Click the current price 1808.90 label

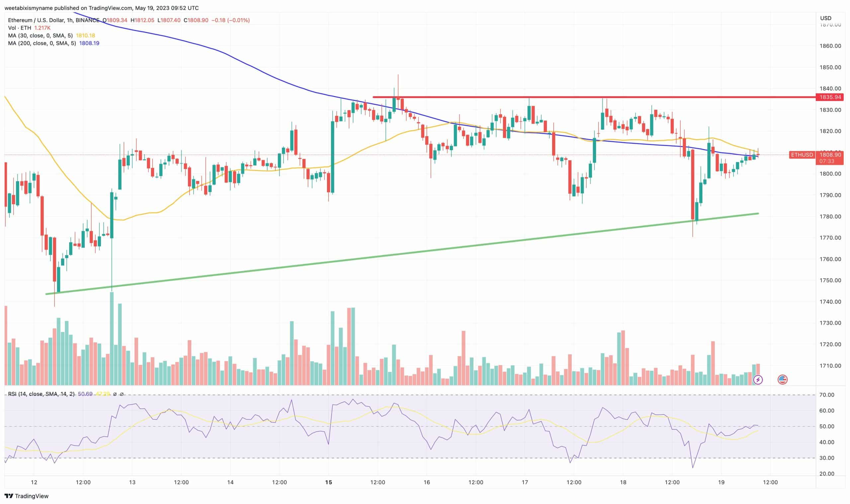[830, 155]
